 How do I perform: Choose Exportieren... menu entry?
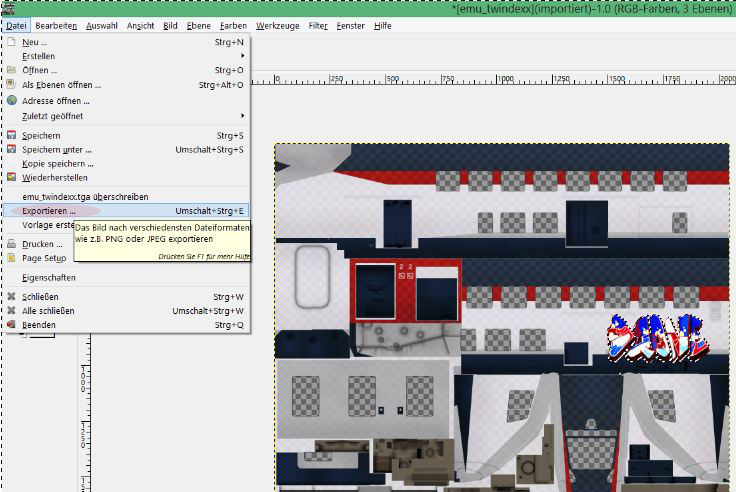(126, 211)
